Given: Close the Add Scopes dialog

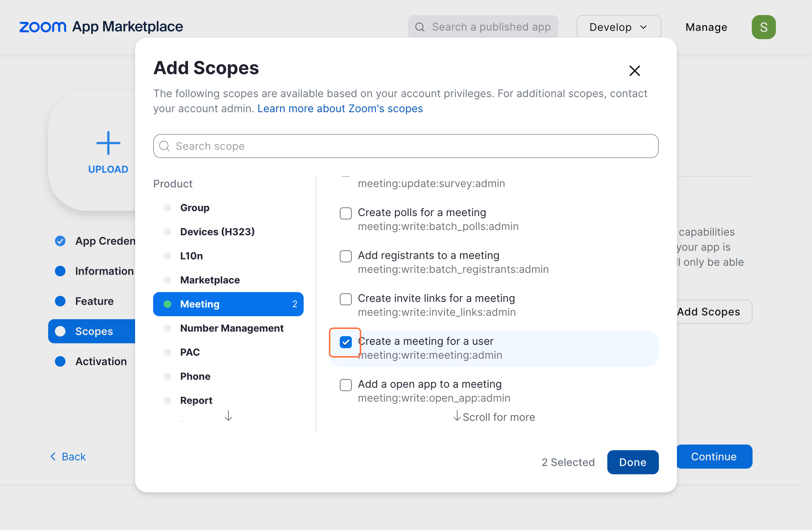Looking at the screenshot, I should click(x=634, y=70).
